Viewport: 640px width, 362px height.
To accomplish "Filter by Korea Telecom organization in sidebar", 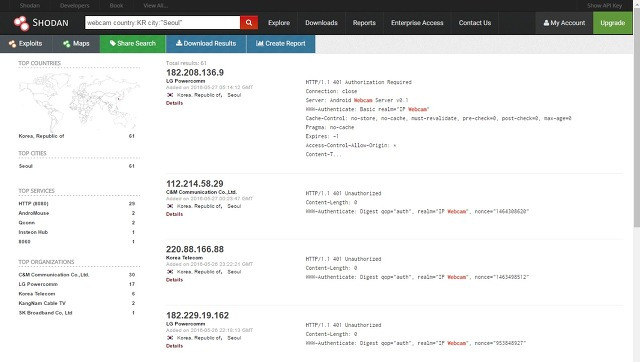I will click(37, 294).
